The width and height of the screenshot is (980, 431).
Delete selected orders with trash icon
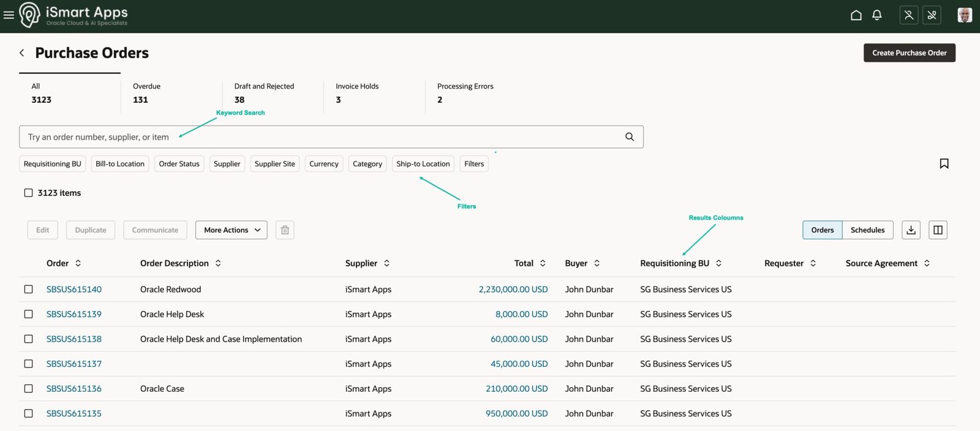point(285,230)
